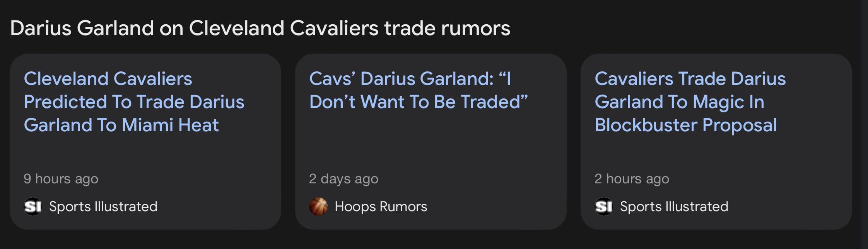Click the vertical scrollbar at the right edge
868x249 pixels.
coord(865,124)
